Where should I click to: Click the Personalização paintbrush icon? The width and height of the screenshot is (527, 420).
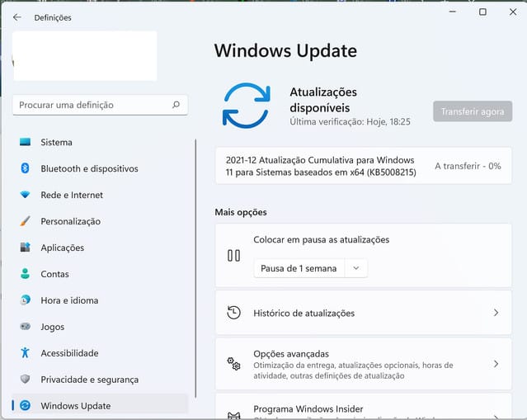[x=25, y=221]
